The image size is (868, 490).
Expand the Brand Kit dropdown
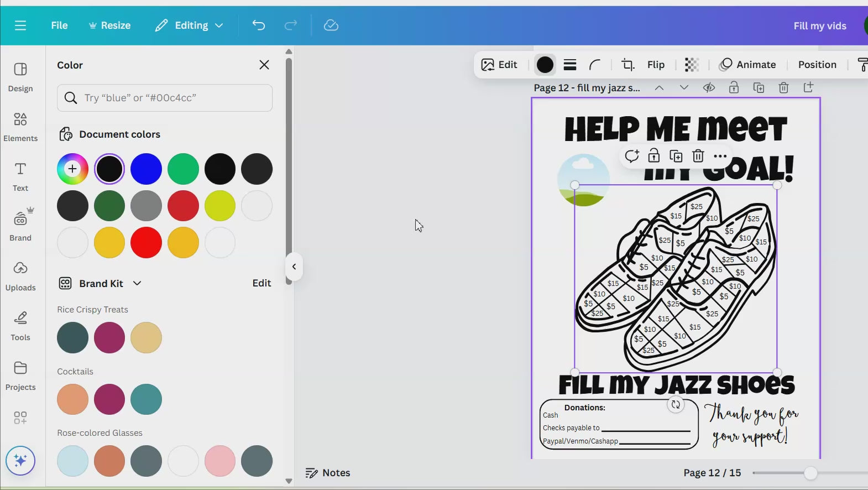(137, 283)
